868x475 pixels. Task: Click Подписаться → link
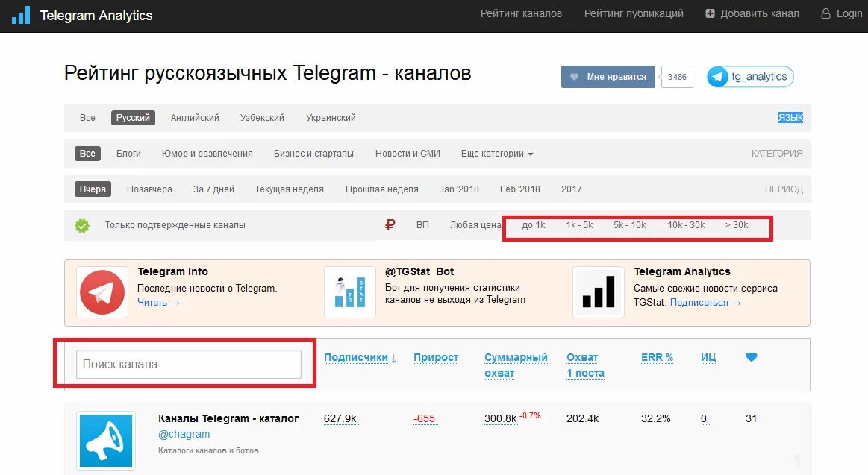(705, 303)
